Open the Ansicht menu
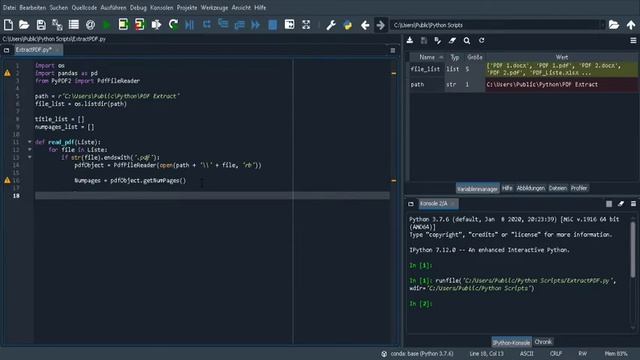 click(x=241, y=7)
